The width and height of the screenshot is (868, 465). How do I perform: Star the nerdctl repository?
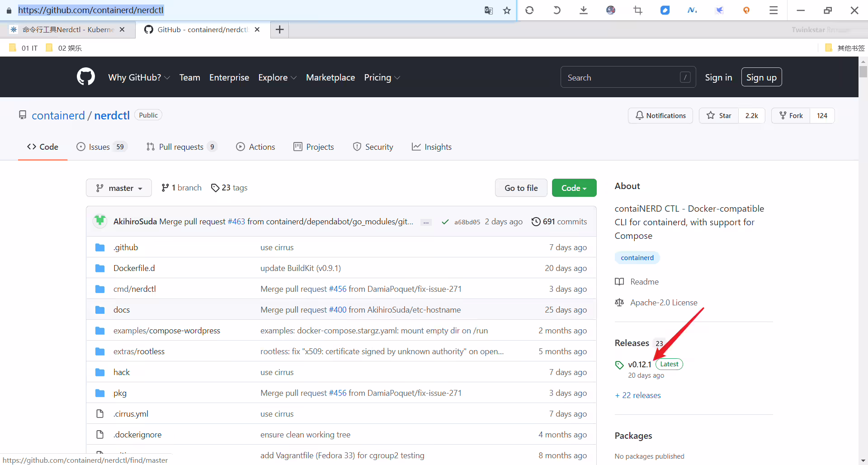(719, 115)
